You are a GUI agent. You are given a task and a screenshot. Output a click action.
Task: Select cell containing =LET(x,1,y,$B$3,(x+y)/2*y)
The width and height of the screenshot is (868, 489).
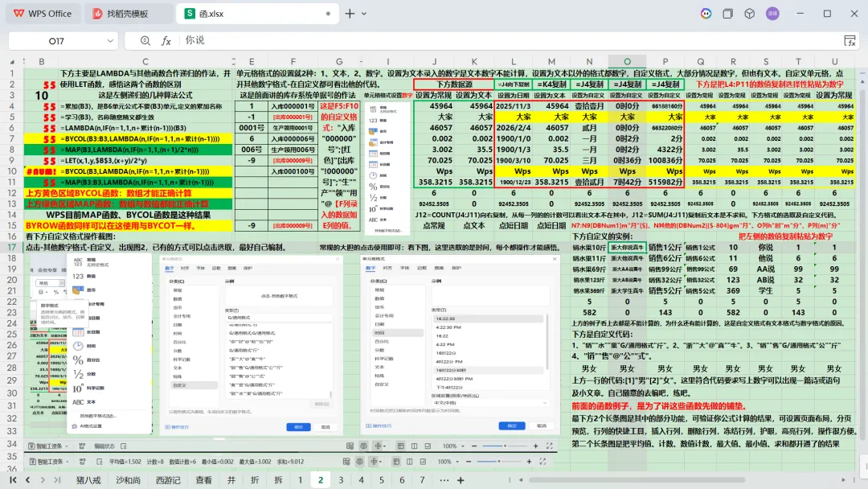pos(145,161)
